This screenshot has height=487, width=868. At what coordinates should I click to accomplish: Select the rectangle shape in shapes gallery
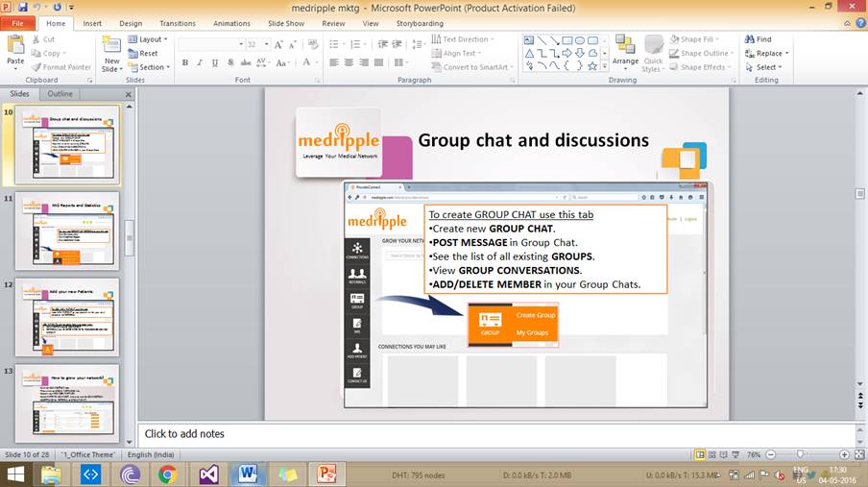(567, 39)
